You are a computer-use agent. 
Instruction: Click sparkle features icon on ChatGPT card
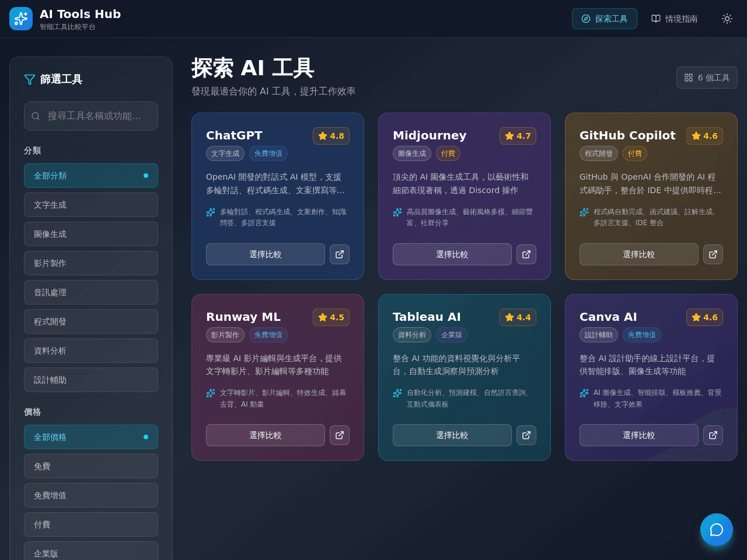(211, 212)
